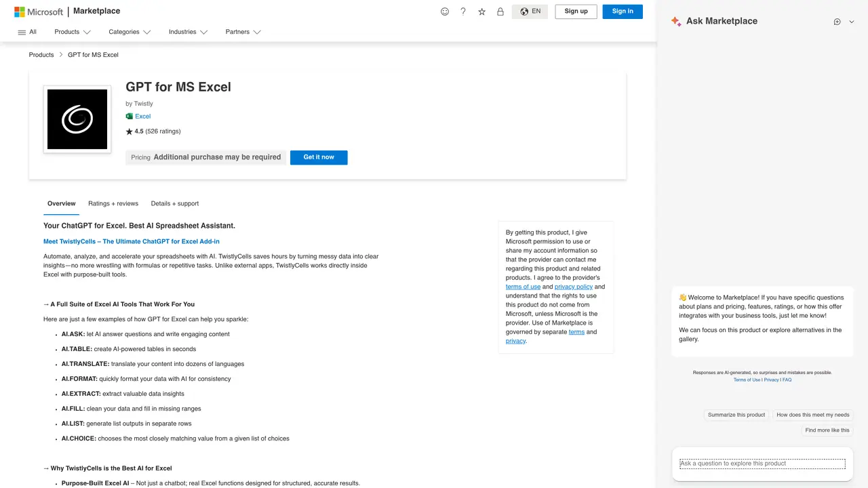This screenshot has width=868, height=488.
Task: Click the Microsoft logo
Action: [x=39, y=12]
